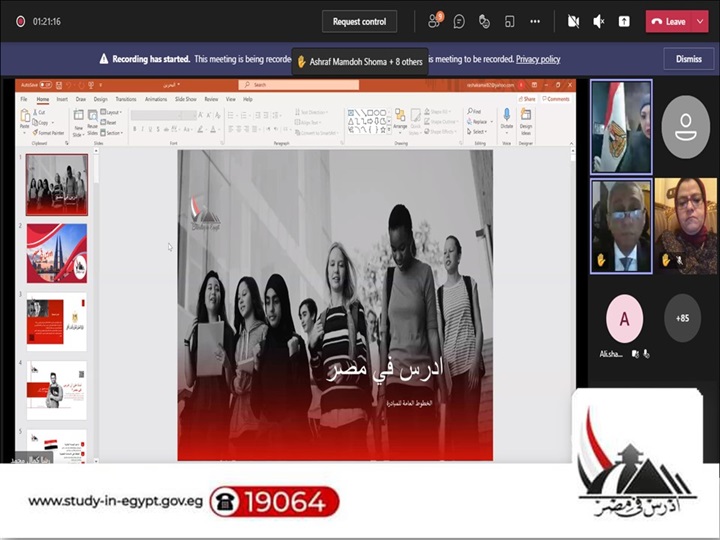The width and height of the screenshot is (720, 540).
Task: Open Design Ideas in PowerPoint ribbon
Action: pos(526,120)
